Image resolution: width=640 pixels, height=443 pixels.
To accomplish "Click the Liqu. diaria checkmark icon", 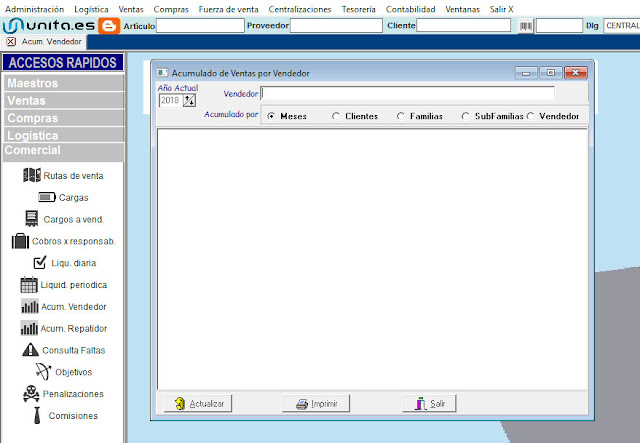I will click(40, 263).
